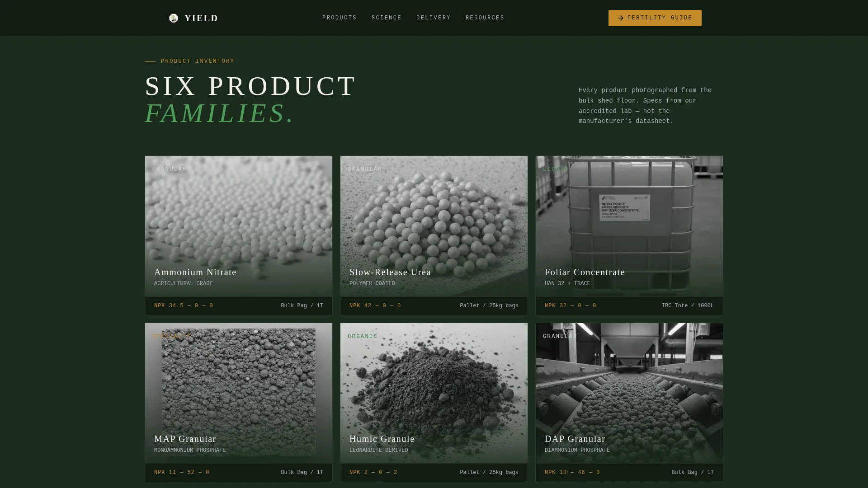868x488 pixels.
Task: Click NPK 18 — 46 — 0 value
Action: (x=572, y=473)
